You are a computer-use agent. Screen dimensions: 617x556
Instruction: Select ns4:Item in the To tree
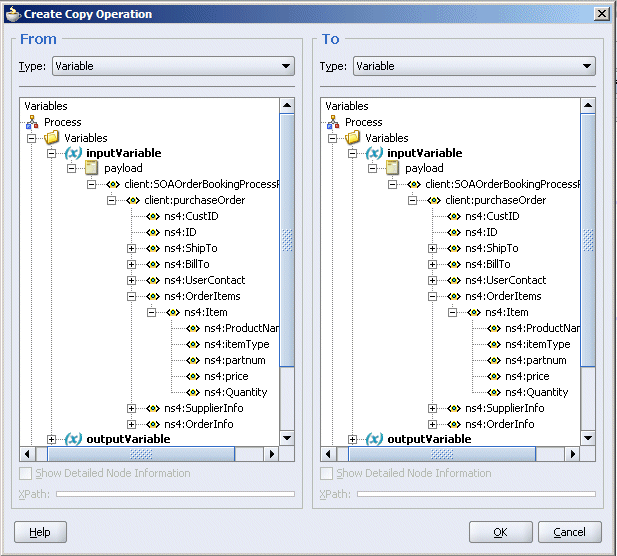pos(507,312)
